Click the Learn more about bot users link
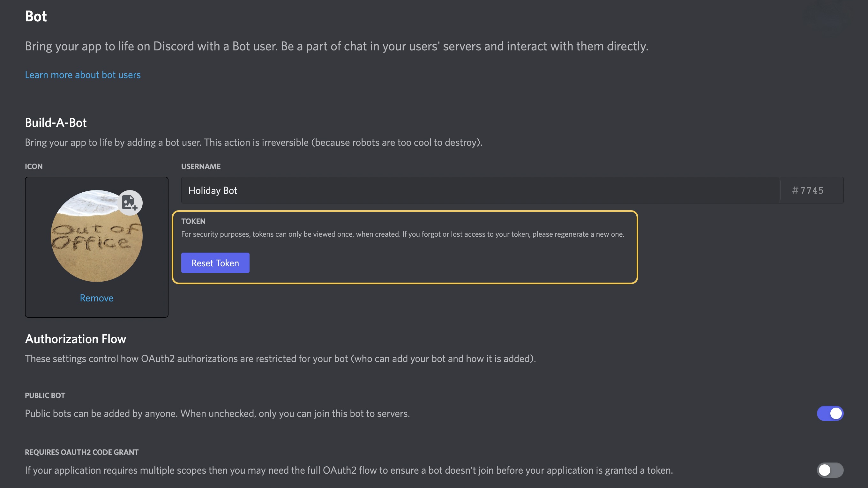Image resolution: width=868 pixels, height=488 pixels. click(83, 75)
